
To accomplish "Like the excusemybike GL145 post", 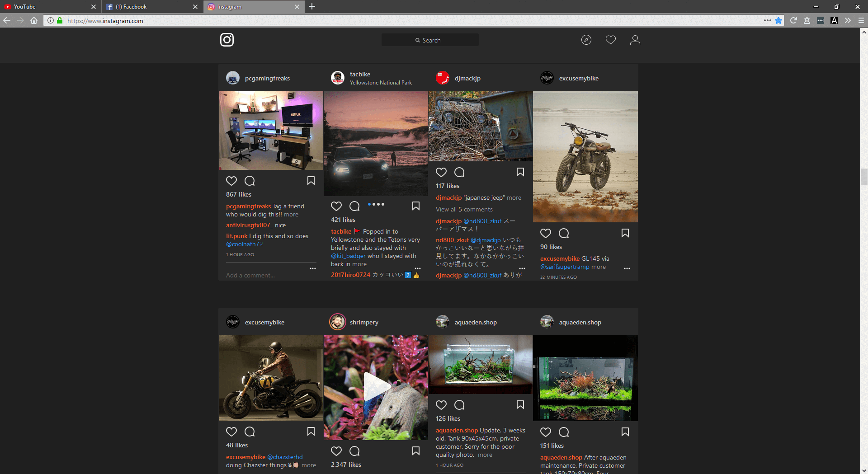I will pyautogui.click(x=546, y=233).
